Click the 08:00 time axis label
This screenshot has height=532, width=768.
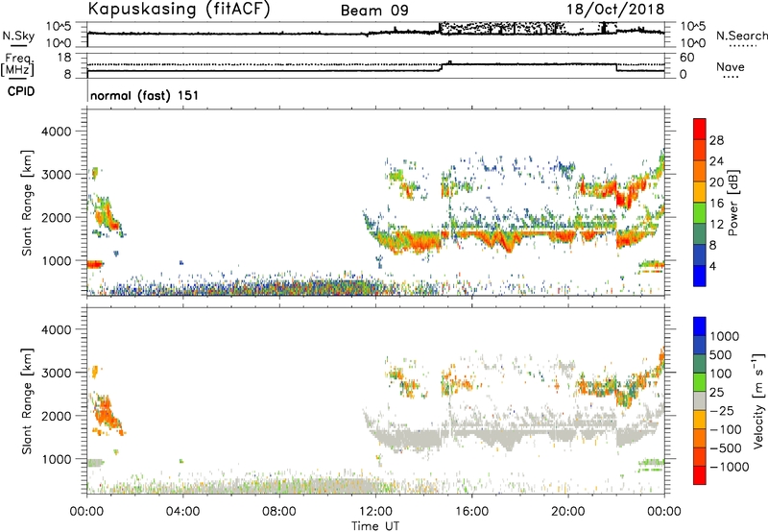tap(279, 512)
